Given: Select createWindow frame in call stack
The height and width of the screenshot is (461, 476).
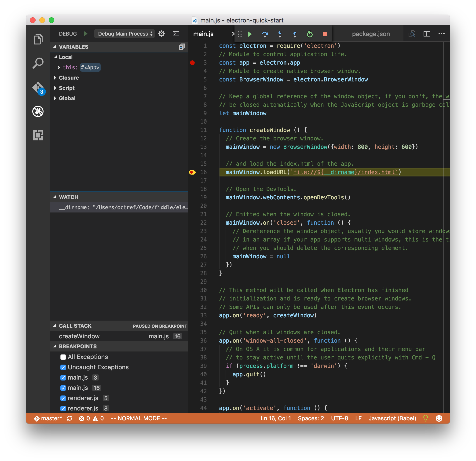Looking at the screenshot, I should point(79,336).
